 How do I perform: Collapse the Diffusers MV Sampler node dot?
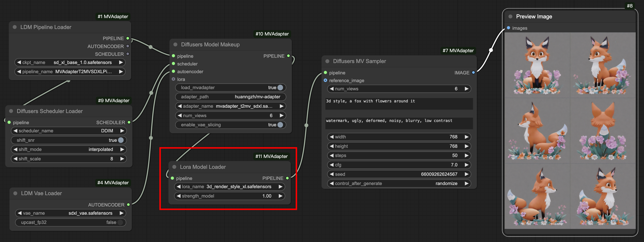pyautogui.click(x=327, y=61)
